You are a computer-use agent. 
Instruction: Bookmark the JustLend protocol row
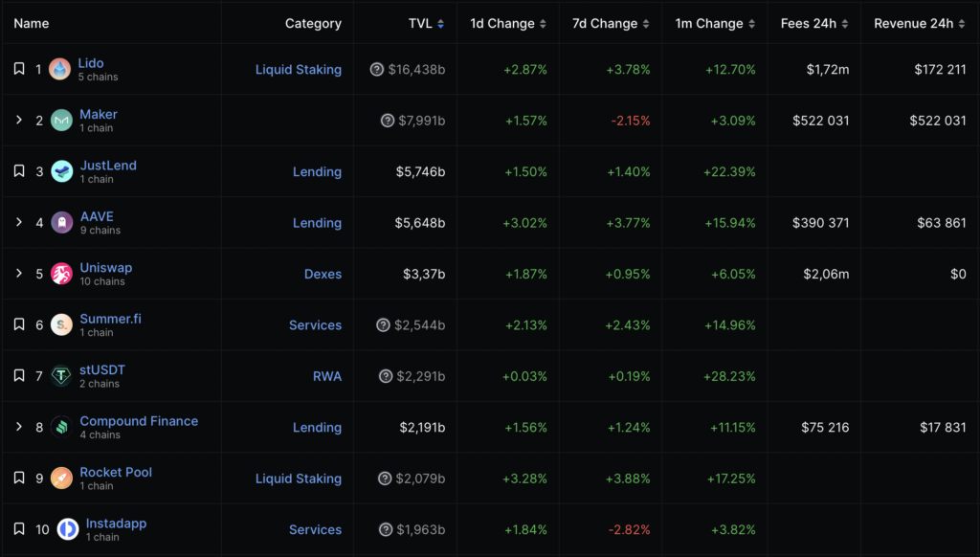coord(19,171)
